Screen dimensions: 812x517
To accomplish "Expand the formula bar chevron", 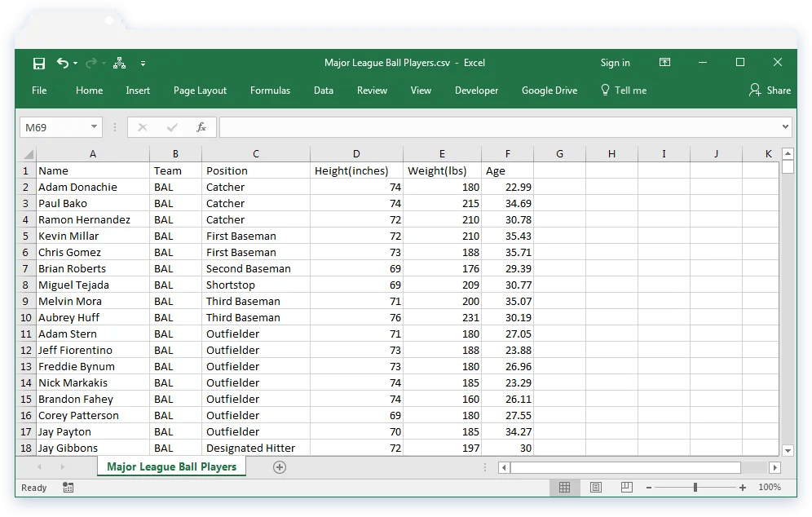I will coord(786,126).
